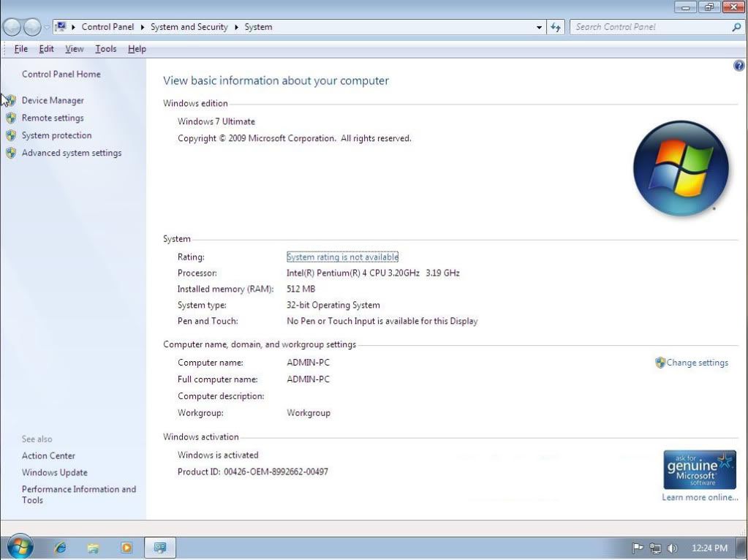
Task: Click the Control Panel breadcrumb
Action: coord(107,27)
